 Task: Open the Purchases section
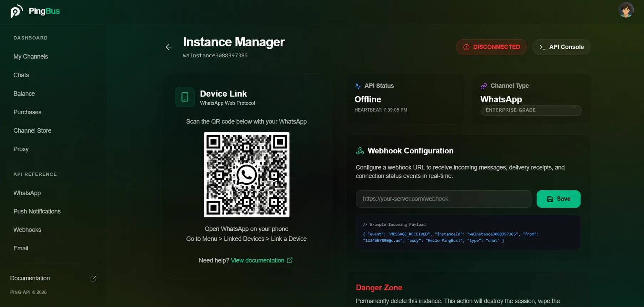pyautogui.click(x=27, y=112)
